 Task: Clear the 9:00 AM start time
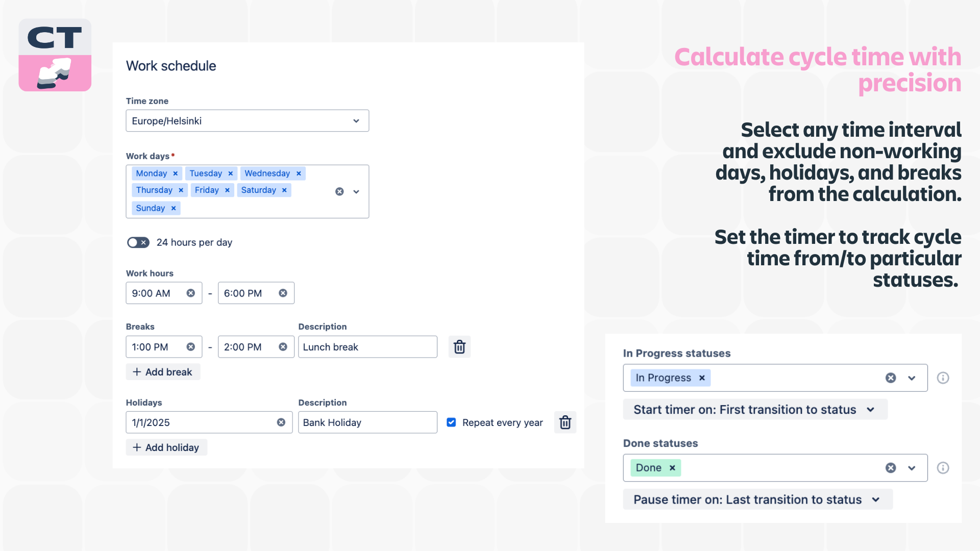(x=191, y=293)
